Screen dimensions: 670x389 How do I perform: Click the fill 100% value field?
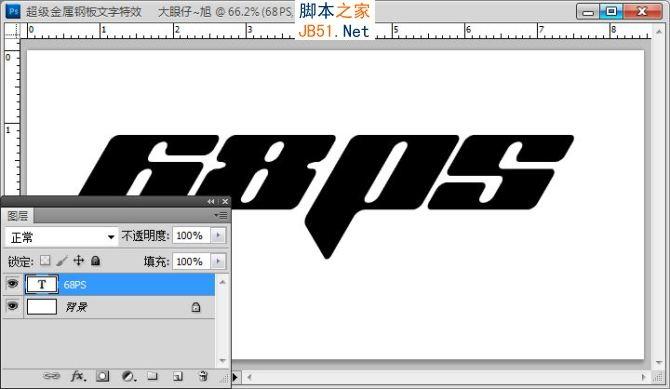coord(191,261)
